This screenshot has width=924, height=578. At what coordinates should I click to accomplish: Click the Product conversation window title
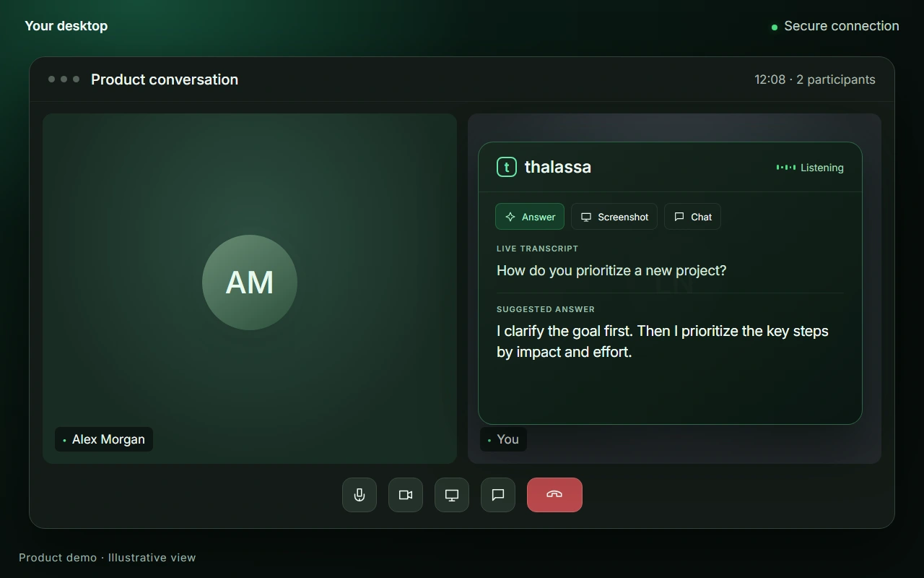(x=165, y=79)
